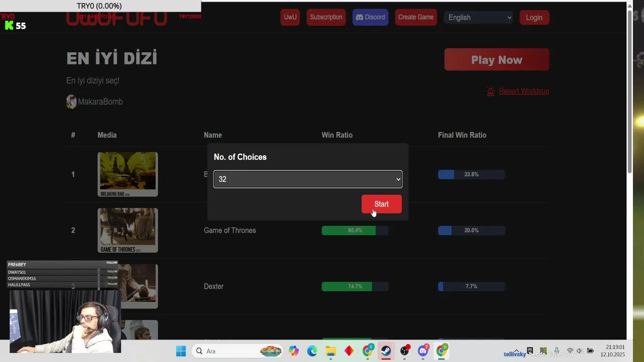644x362 pixels.
Task: Click Dexter's 7.7% final win bar
Action: click(471, 286)
